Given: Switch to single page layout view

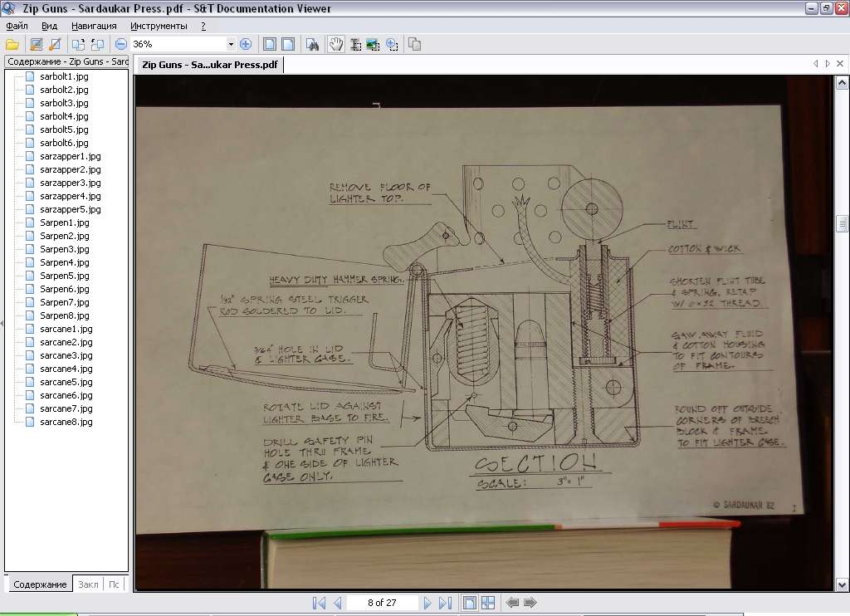Looking at the screenshot, I should (470, 603).
